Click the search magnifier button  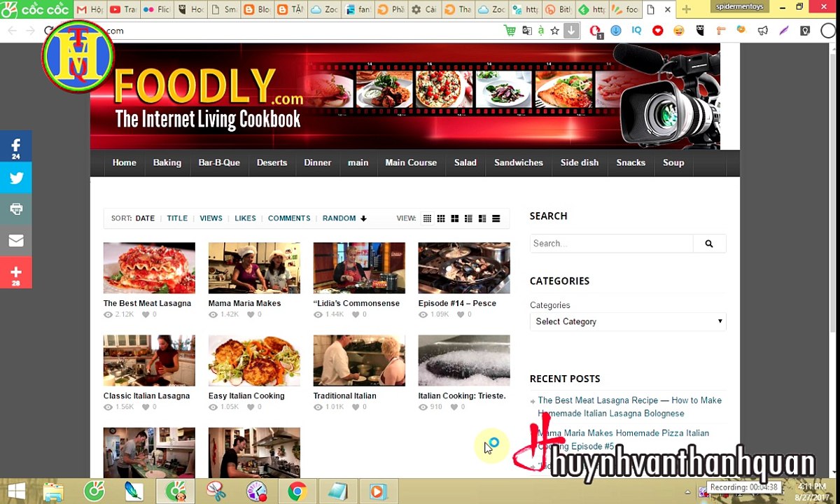(709, 244)
